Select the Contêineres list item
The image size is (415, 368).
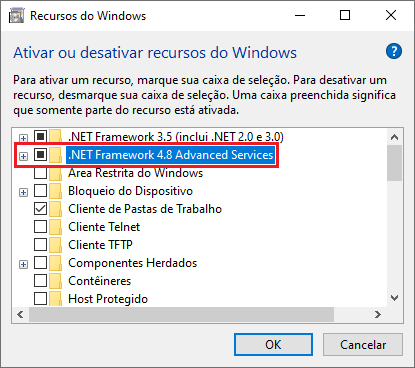[100, 281]
